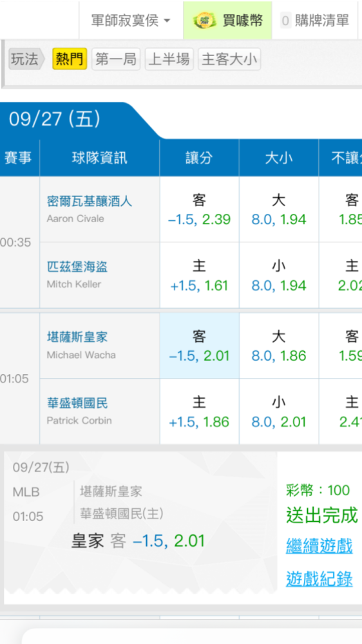Select Brewers 客 1.85 moneyline odds
The width and height of the screenshot is (362, 644).
pos(341,209)
